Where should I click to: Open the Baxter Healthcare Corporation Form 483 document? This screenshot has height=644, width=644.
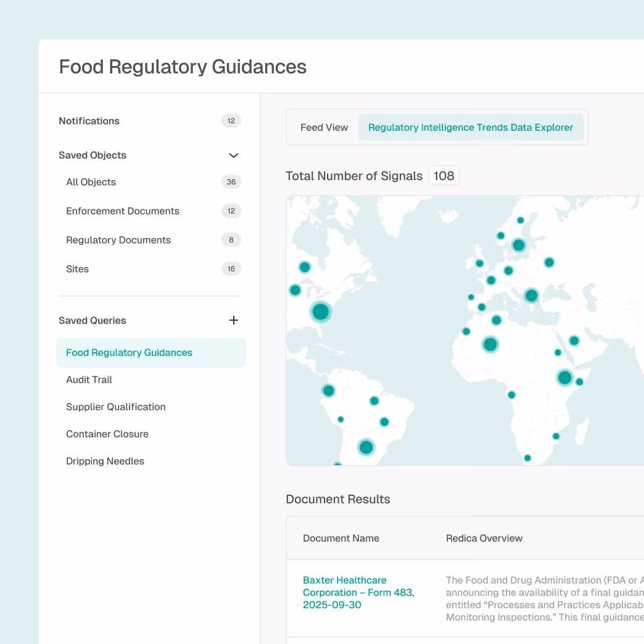(x=359, y=592)
